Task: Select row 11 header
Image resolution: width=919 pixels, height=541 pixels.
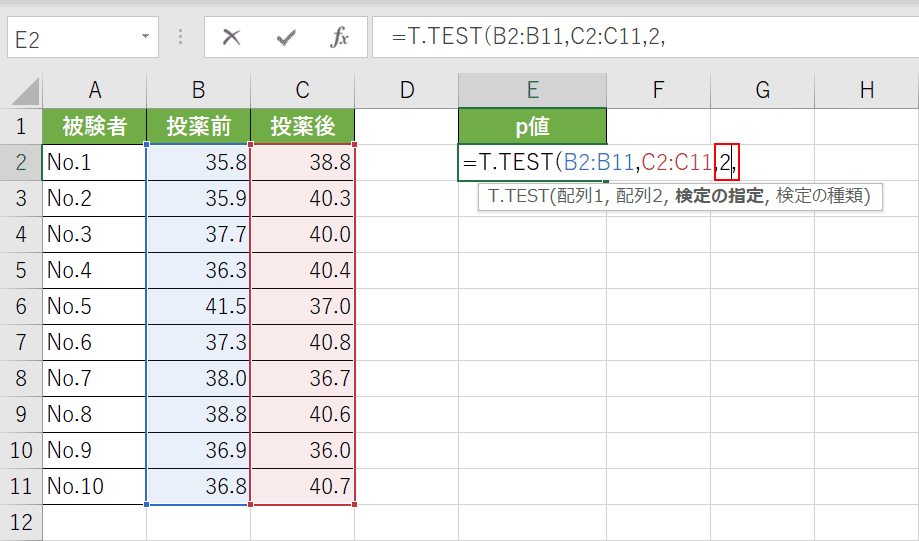Action: click(x=21, y=486)
